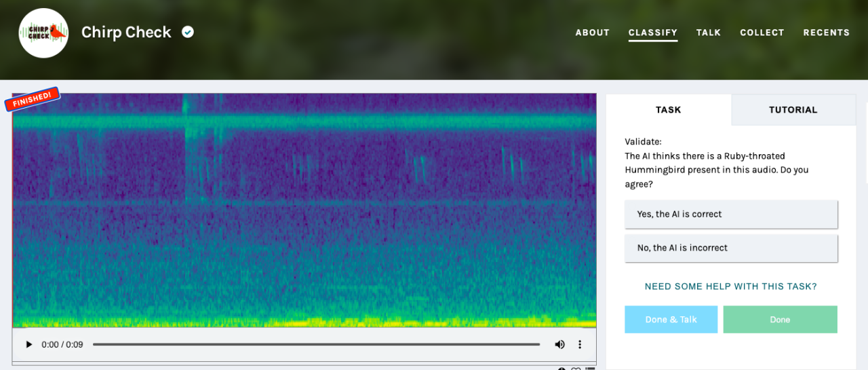The image size is (868, 370).
Task: Open the About page
Action: pyautogui.click(x=593, y=33)
